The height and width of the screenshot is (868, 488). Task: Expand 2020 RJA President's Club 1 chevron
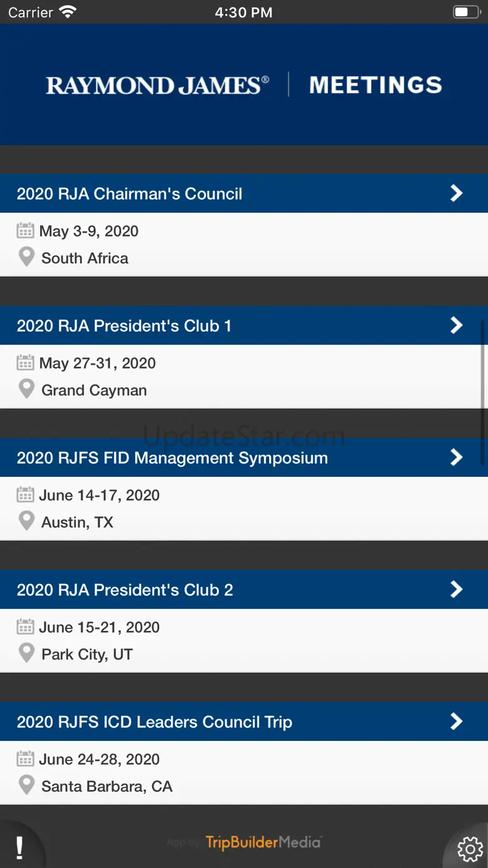coord(457,325)
